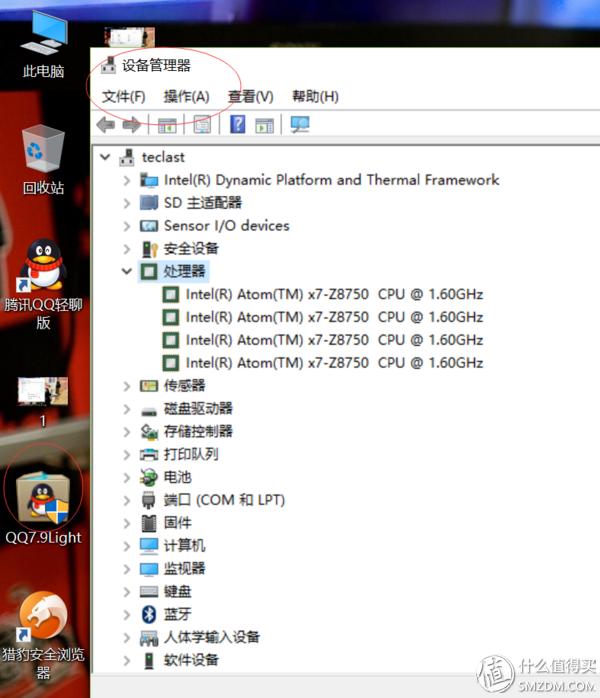The width and height of the screenshot is (600, 698).
Task: Expand Intel(R) Dynamic Platform and Thermal Framework
Action: coord(127,180)
